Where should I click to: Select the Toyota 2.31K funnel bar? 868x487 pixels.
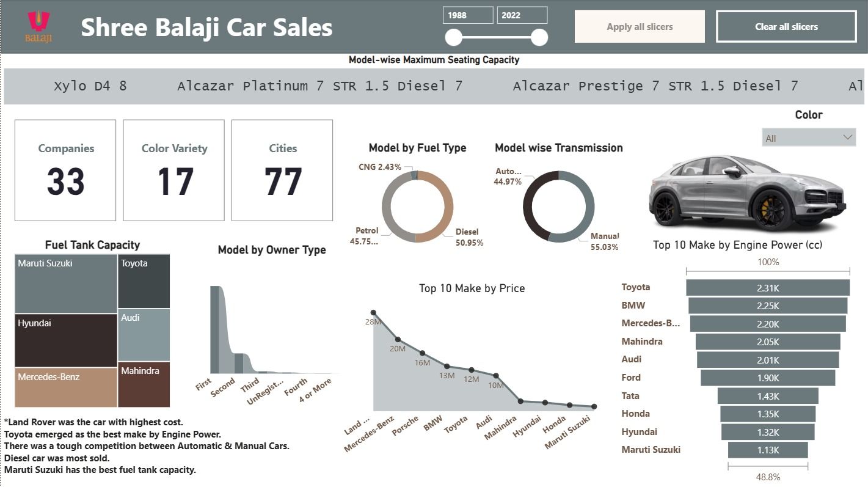(768, 288)
